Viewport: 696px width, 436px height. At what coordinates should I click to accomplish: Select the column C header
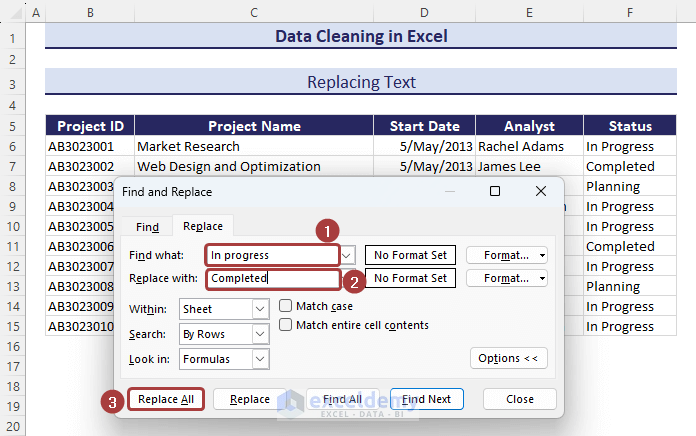coord(254,12)
